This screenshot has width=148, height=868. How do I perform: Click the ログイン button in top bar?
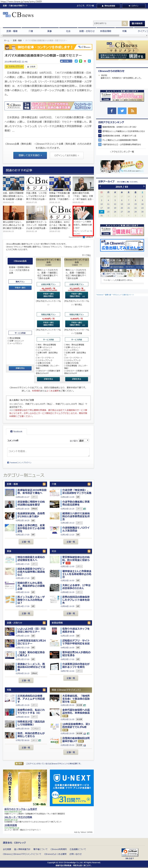134,6
